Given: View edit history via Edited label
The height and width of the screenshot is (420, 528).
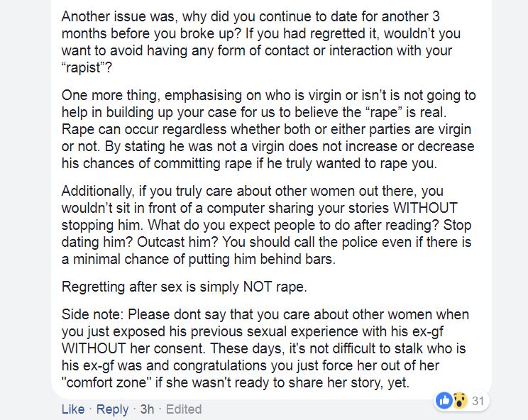Looking at the screenshot, I should (184, 409).
